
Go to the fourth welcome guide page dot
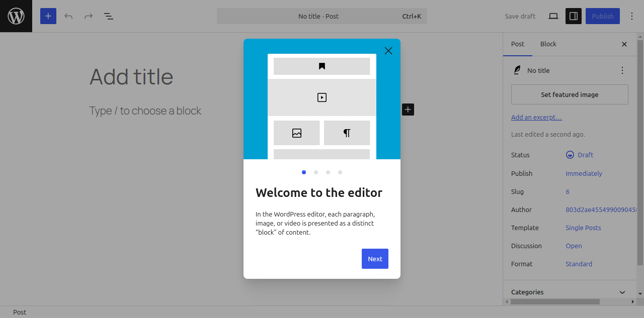[x=340, y=172]
